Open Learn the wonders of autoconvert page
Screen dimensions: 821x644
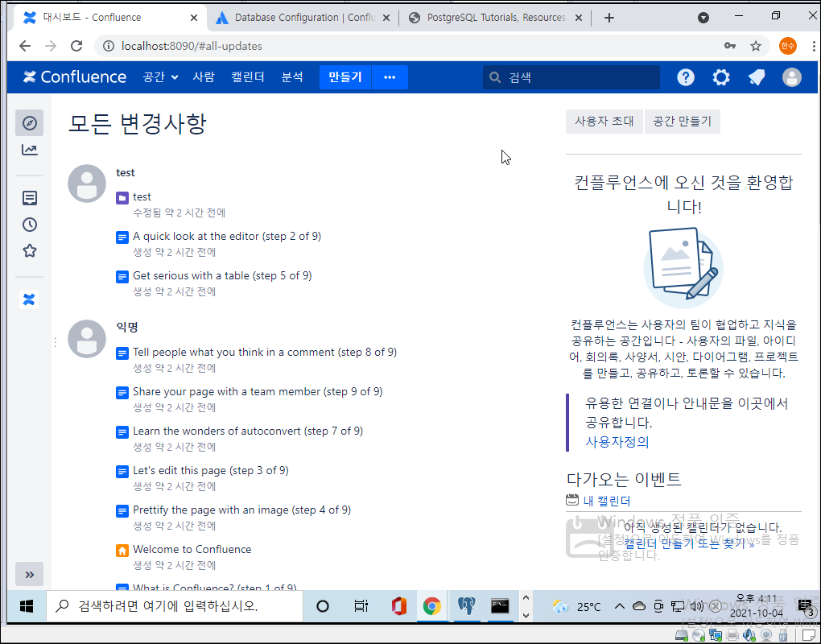tap(248, 431)
